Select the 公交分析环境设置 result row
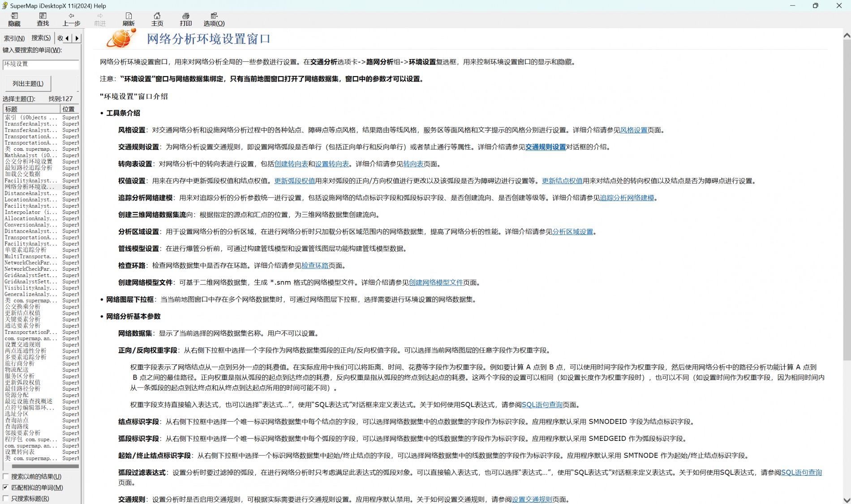This screenshot has height=504, width=851. coord(41,162)
